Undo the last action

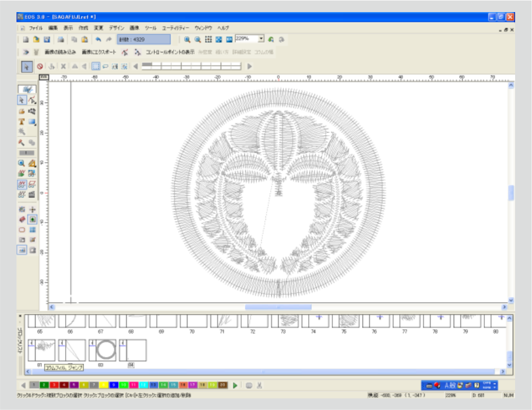(98, 40)
